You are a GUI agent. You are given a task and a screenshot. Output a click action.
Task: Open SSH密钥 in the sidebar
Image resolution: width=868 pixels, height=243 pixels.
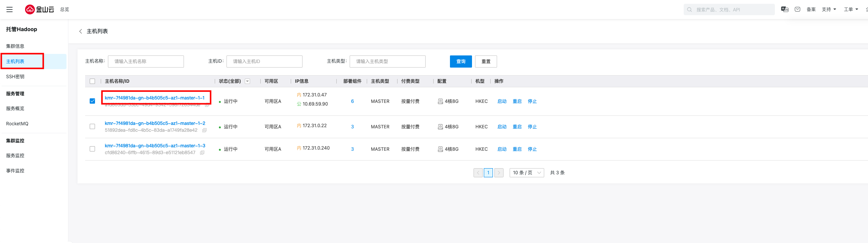point(15,77)
